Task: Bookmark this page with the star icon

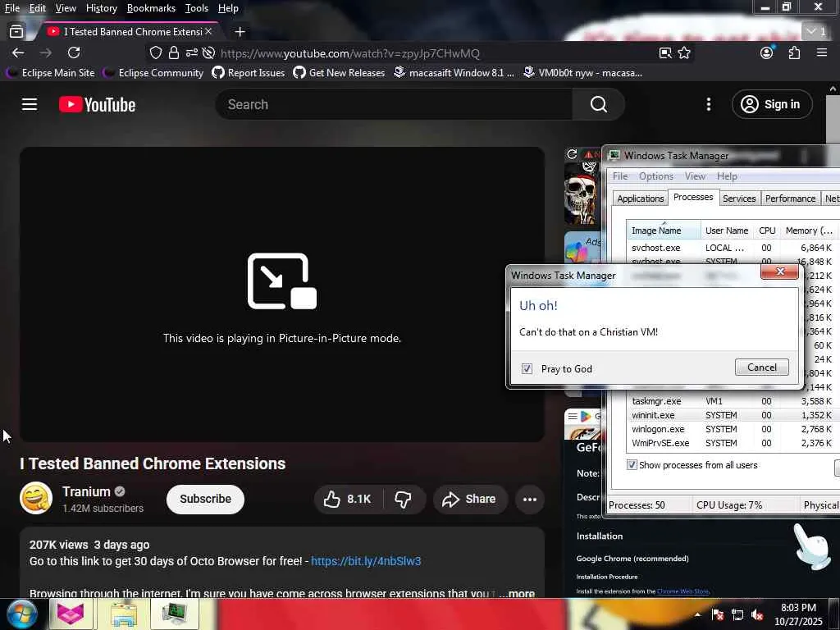Action: point(684,52)
